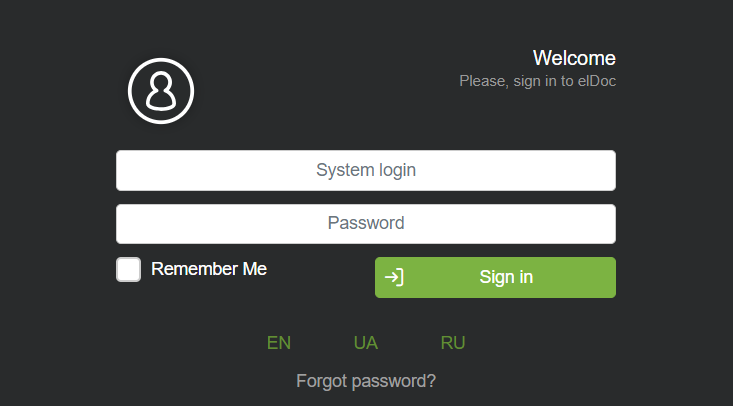Select Ukrainian interface language option

click(x=366, y=343)
